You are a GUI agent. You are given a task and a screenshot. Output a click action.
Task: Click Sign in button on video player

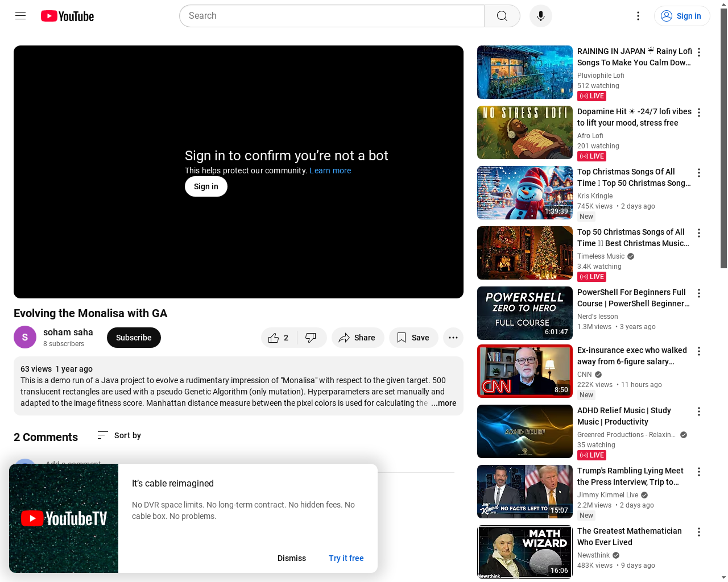point(206,186)
